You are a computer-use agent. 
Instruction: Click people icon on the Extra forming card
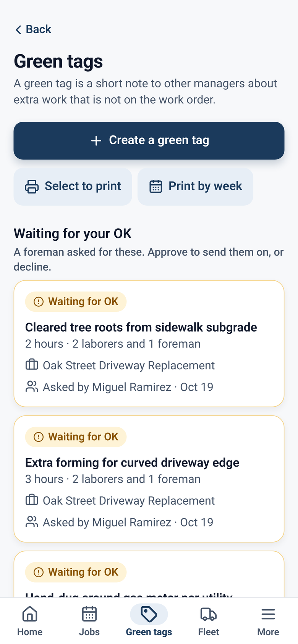(32, 522)
